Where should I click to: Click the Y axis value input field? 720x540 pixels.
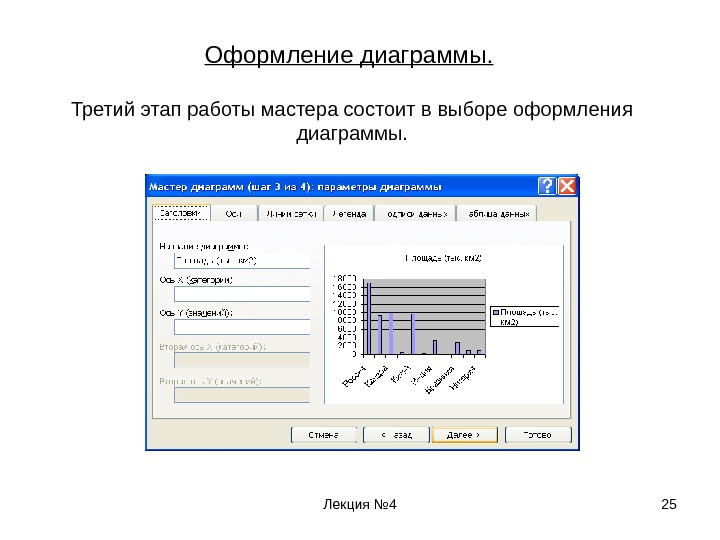coord(242,327)
